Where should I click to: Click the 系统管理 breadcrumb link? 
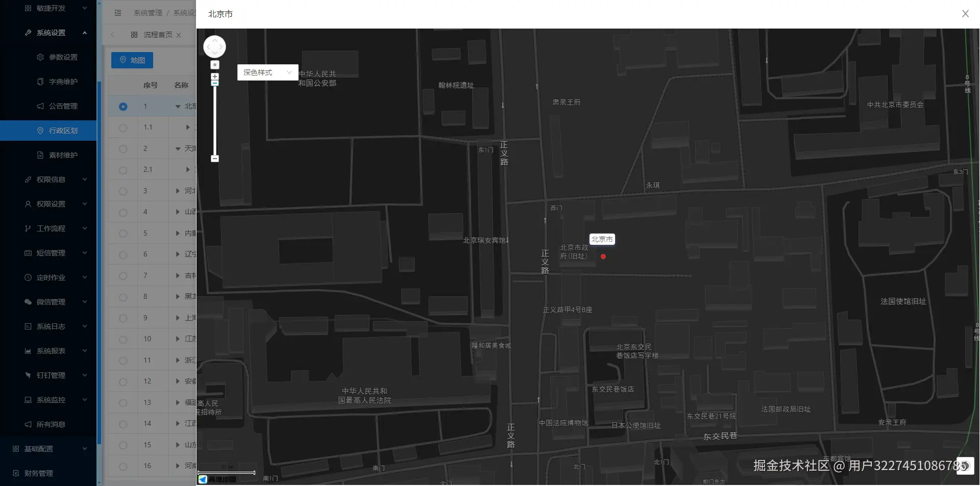click(x=148, y=13)
